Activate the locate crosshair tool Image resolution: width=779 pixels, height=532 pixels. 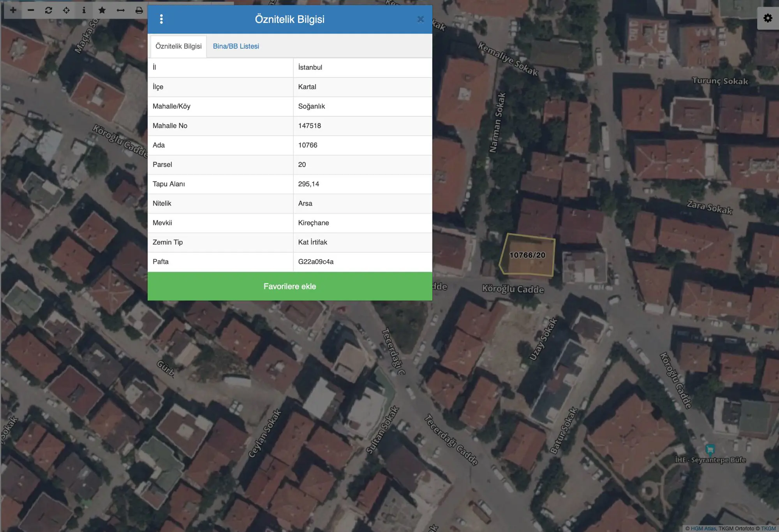coord(66,10)
